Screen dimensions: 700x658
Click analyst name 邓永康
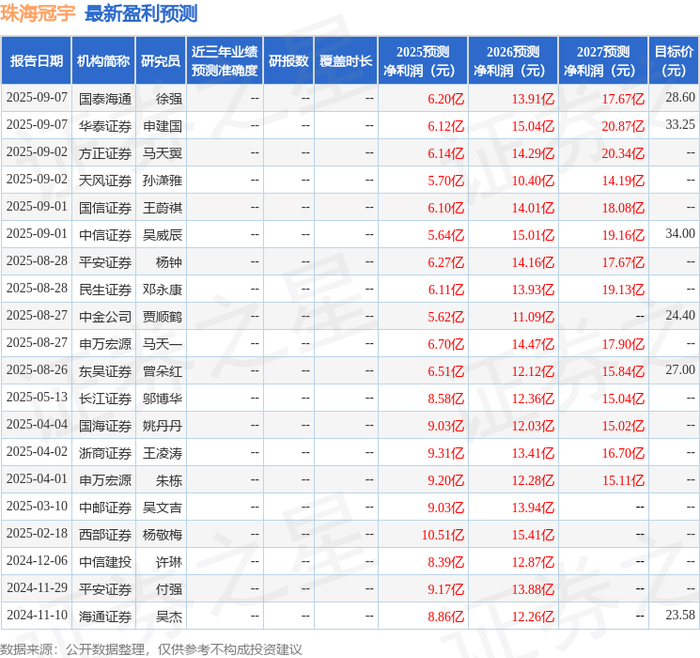(x=162, y=289)
